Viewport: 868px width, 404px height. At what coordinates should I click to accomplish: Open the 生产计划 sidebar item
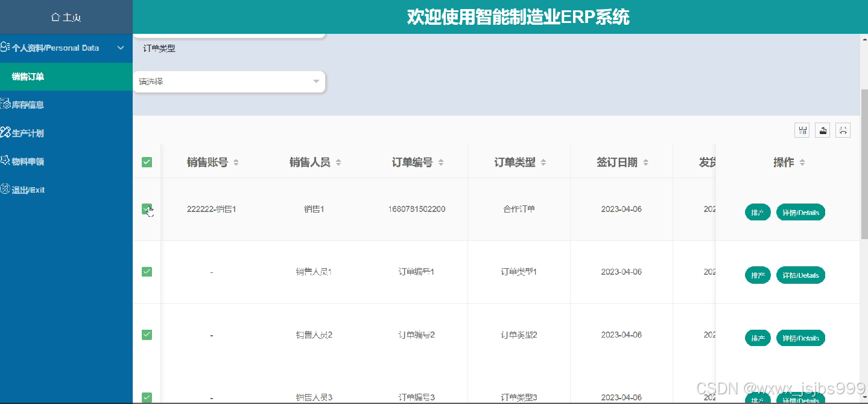tap(66, 133)
